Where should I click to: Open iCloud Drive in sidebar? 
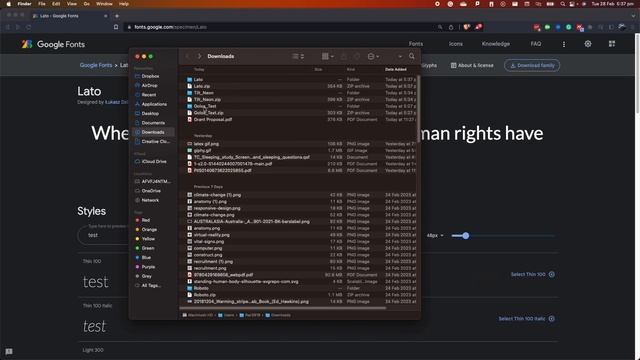(x=154, y=162)
